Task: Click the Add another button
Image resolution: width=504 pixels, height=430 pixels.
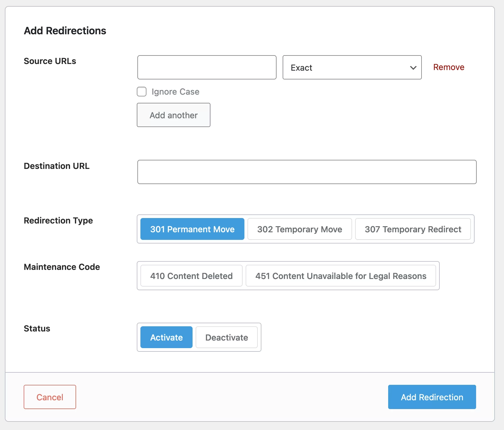Action: 173,115
